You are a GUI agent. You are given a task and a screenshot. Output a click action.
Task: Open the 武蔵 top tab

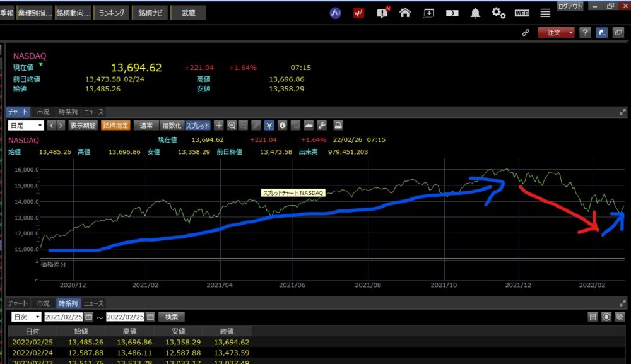tap(188, 13)
